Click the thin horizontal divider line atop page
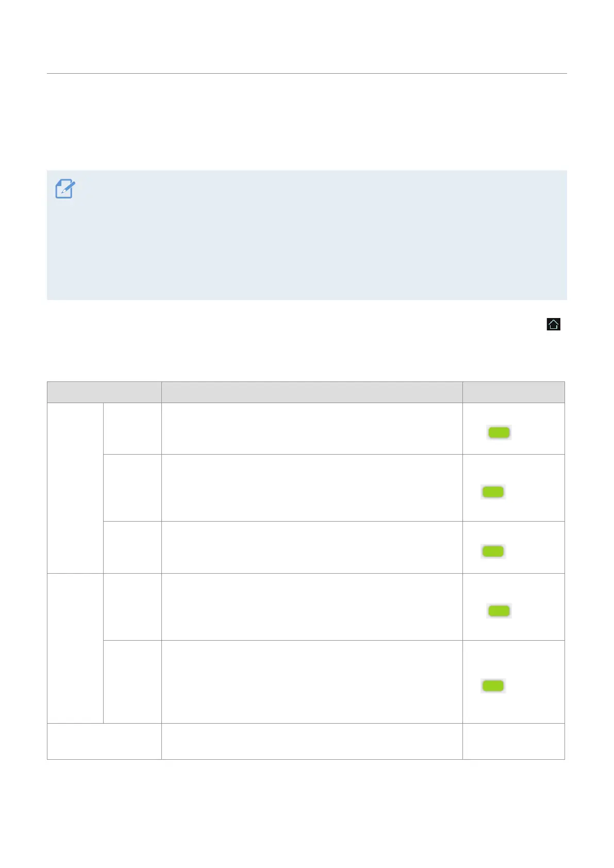614x868 pixels. click(307, 74)
